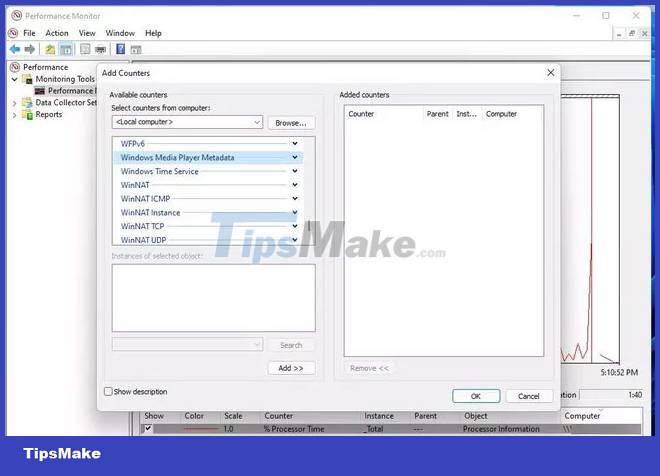Click Cancel in Add Counters dialog
660x476 pixels.
[529, 396]
